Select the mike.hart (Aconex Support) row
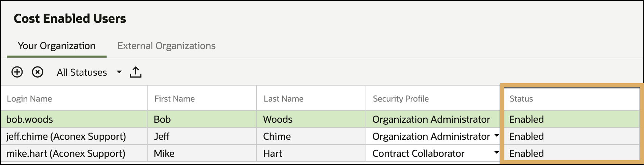This screenshot has width=644, height=165. (x=320, y=153)
